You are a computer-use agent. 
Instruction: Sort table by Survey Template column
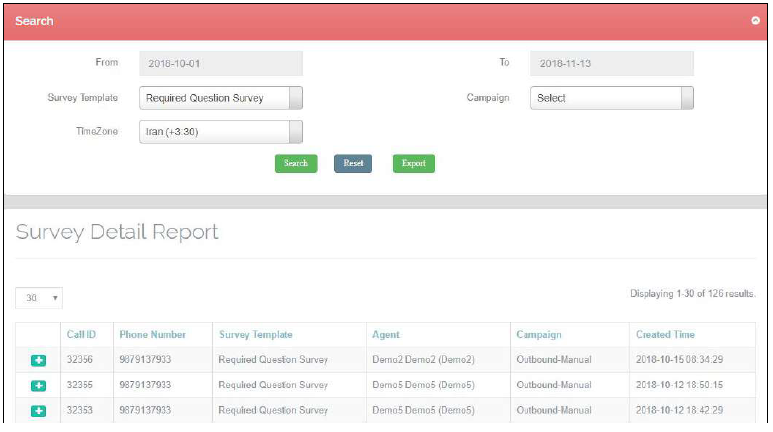coord(255,335)
